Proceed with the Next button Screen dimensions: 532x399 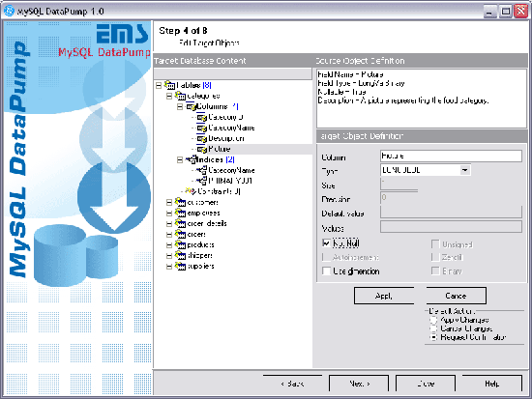coord(359,384)
